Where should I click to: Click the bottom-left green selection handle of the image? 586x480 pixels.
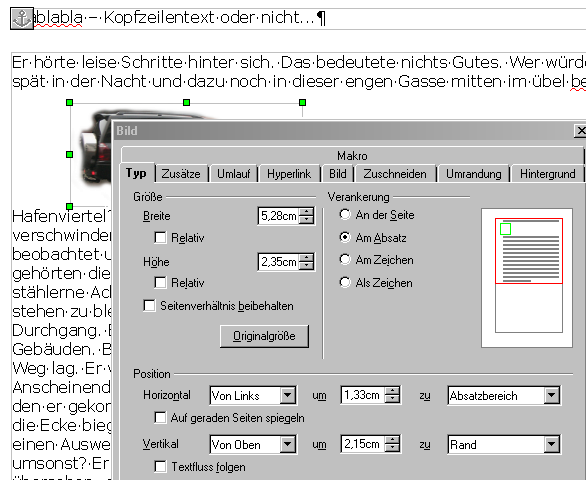70,206
